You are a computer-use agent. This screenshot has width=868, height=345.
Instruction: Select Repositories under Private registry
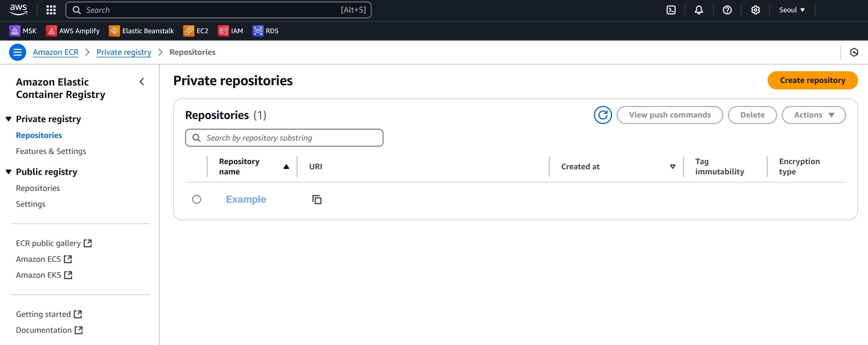pos(39,135)
